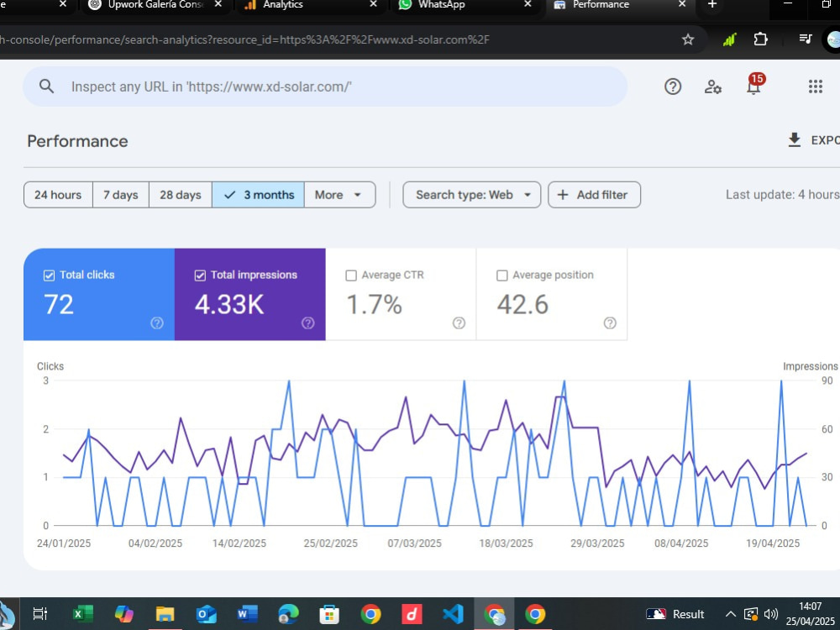This screenshot has height=630, width=840.
Task: Switch to the WhatsApp browser tab
Action: [464, 4]
